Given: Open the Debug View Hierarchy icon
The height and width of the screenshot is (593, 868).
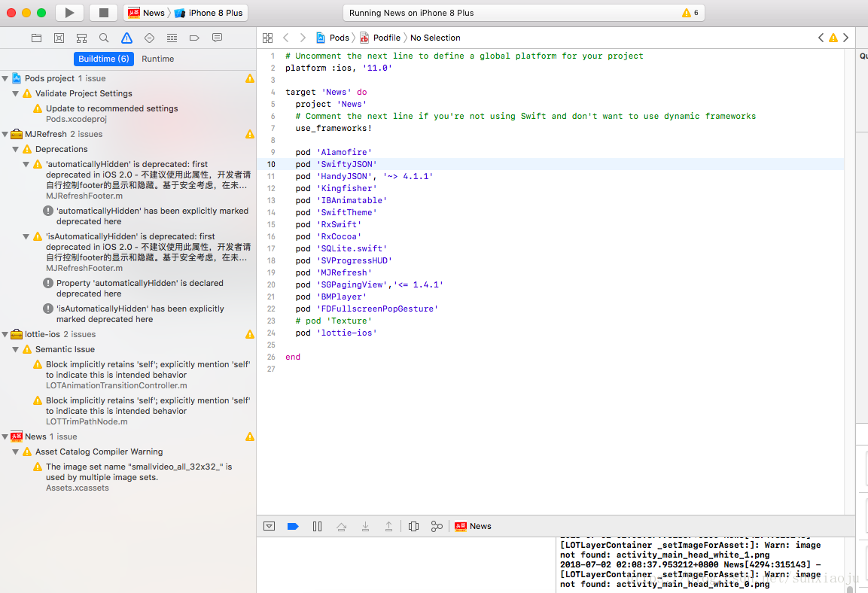Looking at the screenshot, I should [x=413, y=526].
